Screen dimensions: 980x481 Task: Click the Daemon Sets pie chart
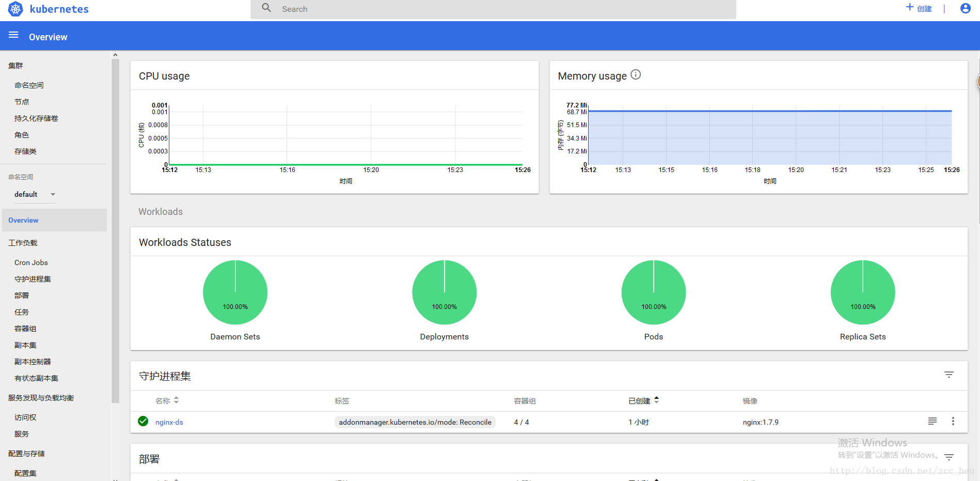pyautogui.click(x=235, y=292)
